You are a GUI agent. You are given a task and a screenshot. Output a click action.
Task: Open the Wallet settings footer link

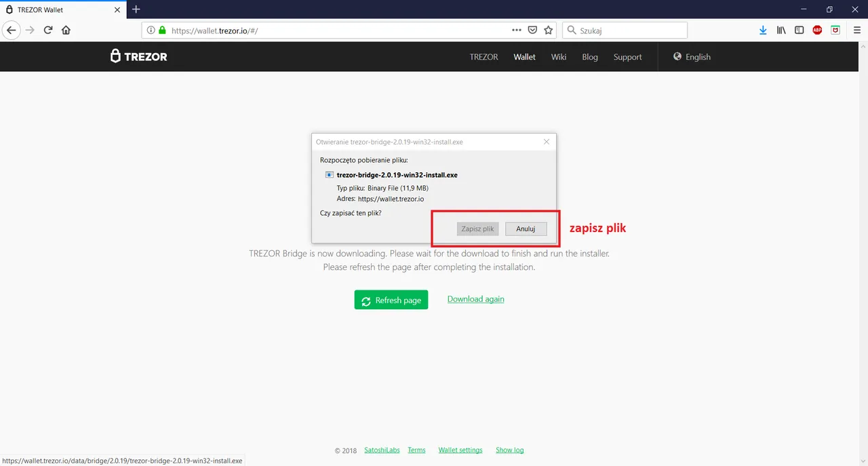(x=460, y=450)
